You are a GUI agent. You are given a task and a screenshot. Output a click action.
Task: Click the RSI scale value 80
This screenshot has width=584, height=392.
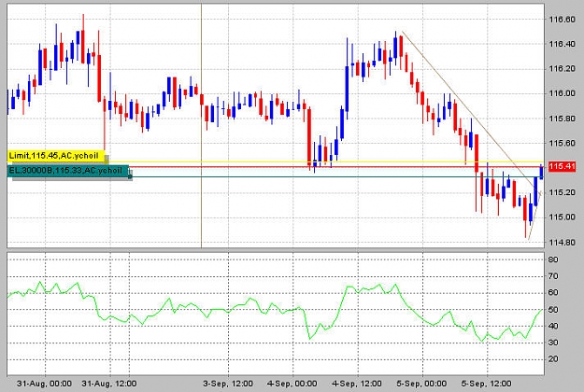(553, 259)
